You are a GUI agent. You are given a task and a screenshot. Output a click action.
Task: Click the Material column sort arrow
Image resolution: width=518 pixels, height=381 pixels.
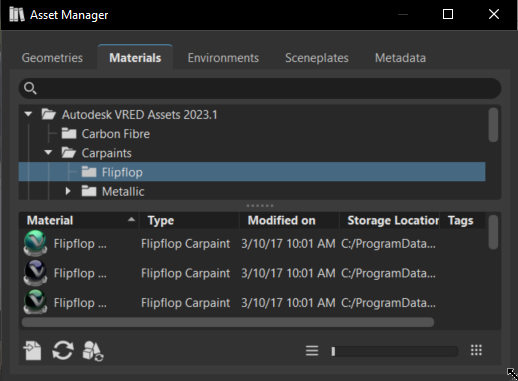131,219
